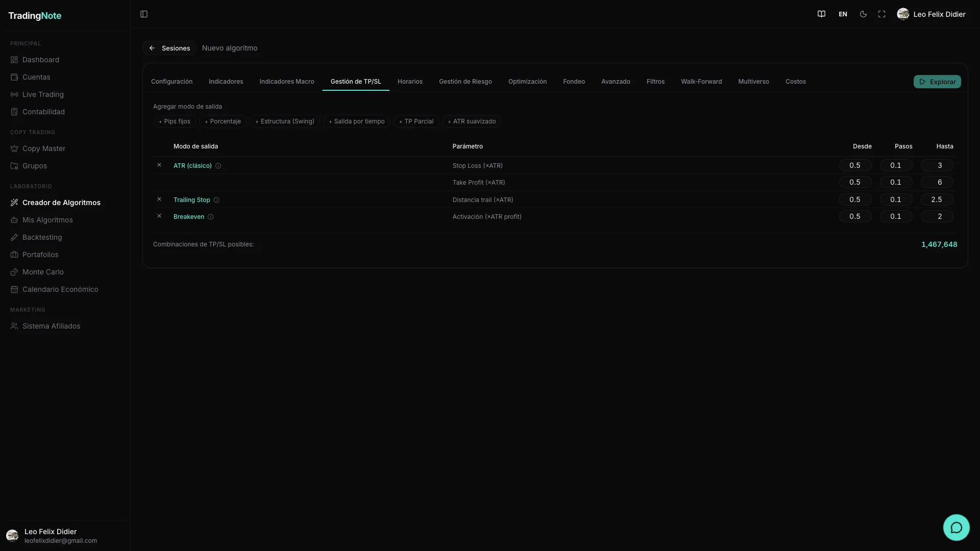Click the TradingNote logo

coord(35,16)
